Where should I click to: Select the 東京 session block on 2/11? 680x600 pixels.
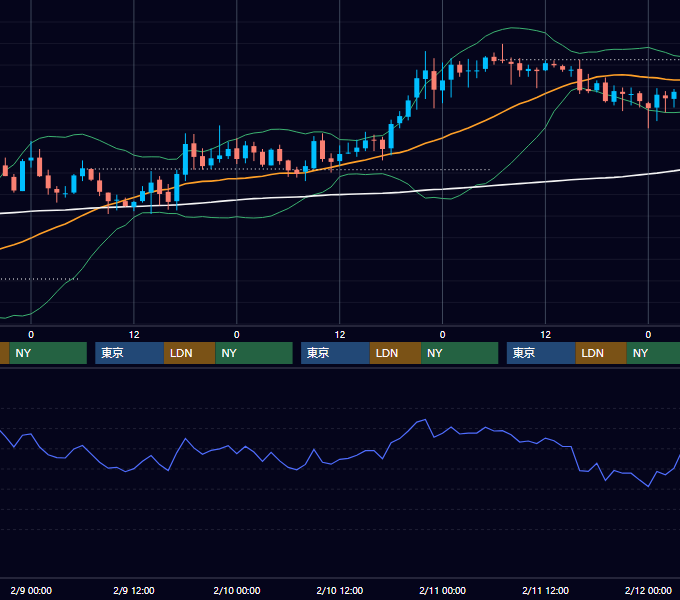pos(541,353)
